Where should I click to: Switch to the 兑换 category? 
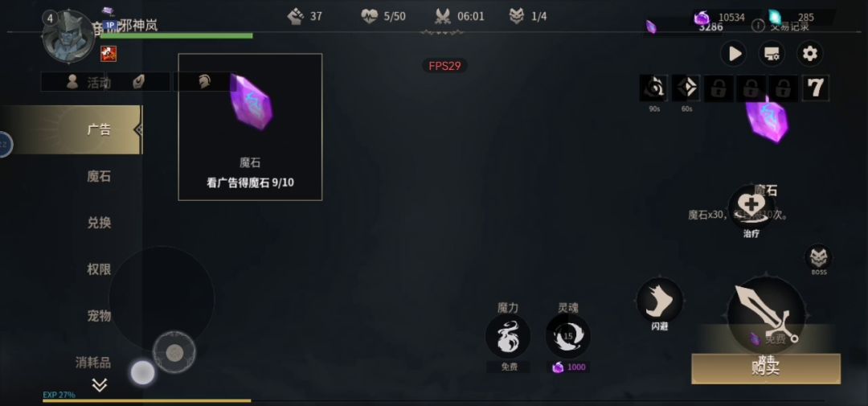(x=99, y=223)
